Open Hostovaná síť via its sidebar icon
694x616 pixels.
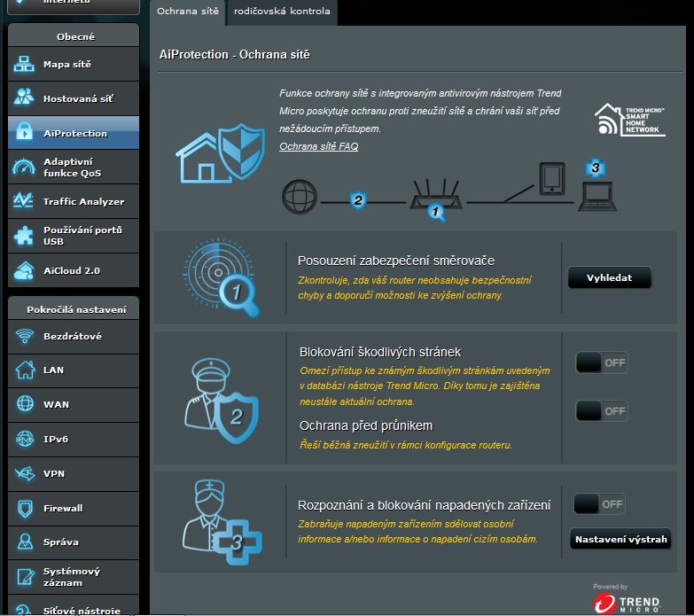[24, 98]
